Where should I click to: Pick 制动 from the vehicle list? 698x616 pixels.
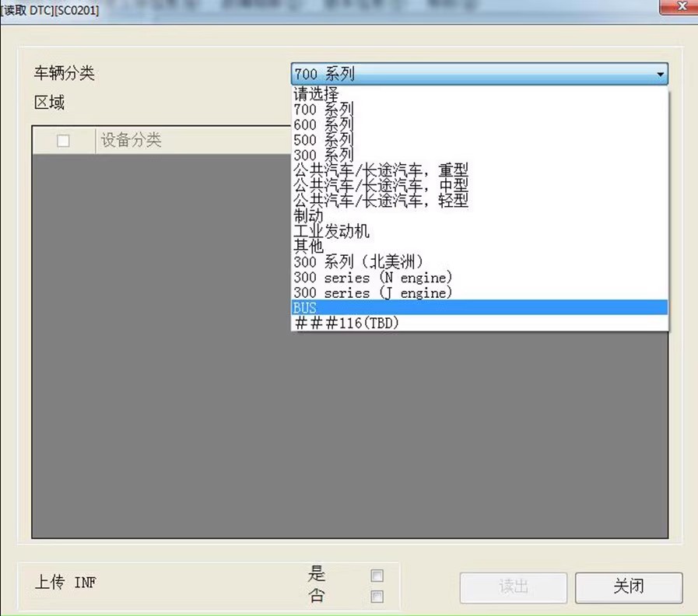479,216
